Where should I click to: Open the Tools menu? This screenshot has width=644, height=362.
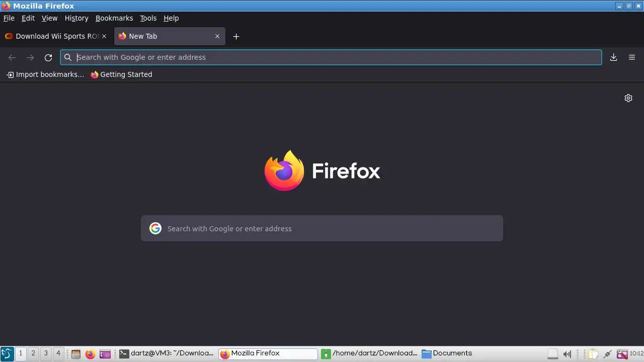148,18
